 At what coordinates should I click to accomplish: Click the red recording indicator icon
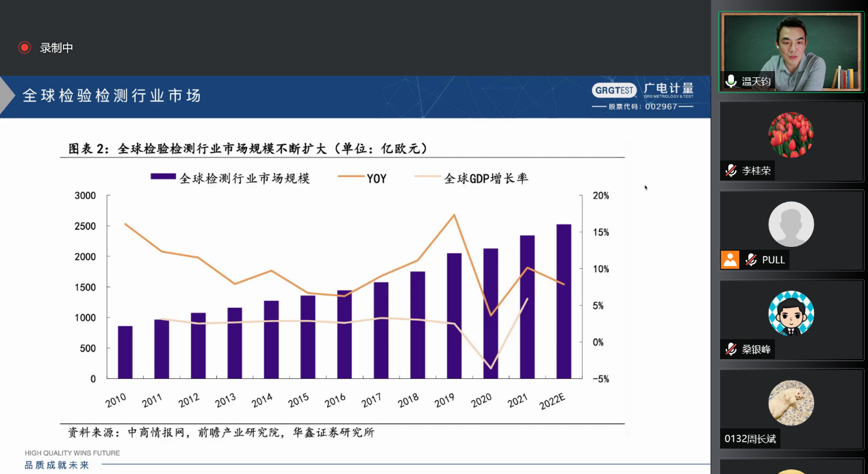click(x=25, y=48)
